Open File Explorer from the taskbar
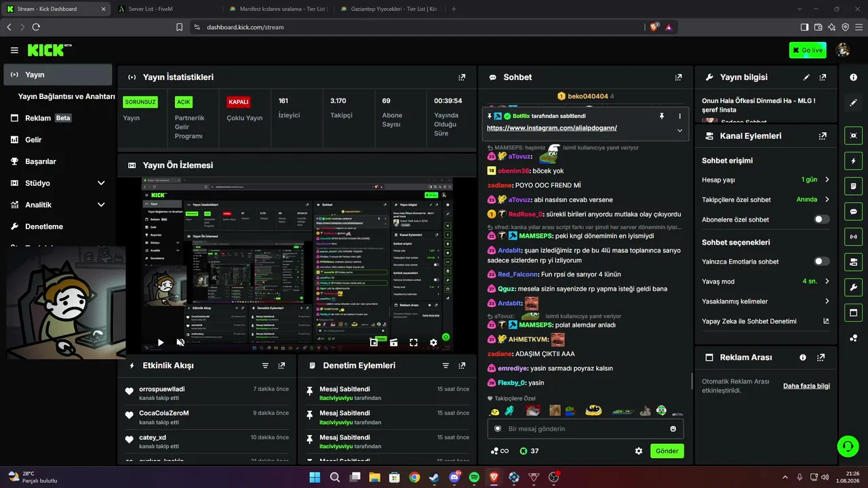The image size is (868, 488). [x=374, y=477]
